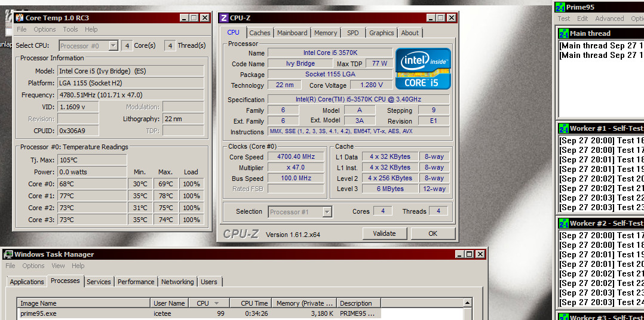Click the CPU-Z title bar icon
The width and height of the screenshot is (644, 320).
[223, 18]
